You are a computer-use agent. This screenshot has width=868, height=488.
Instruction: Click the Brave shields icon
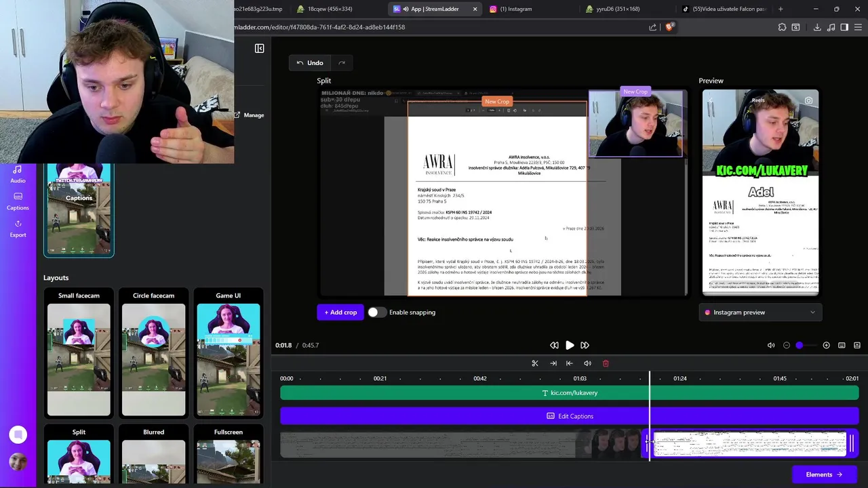[669, 27]
